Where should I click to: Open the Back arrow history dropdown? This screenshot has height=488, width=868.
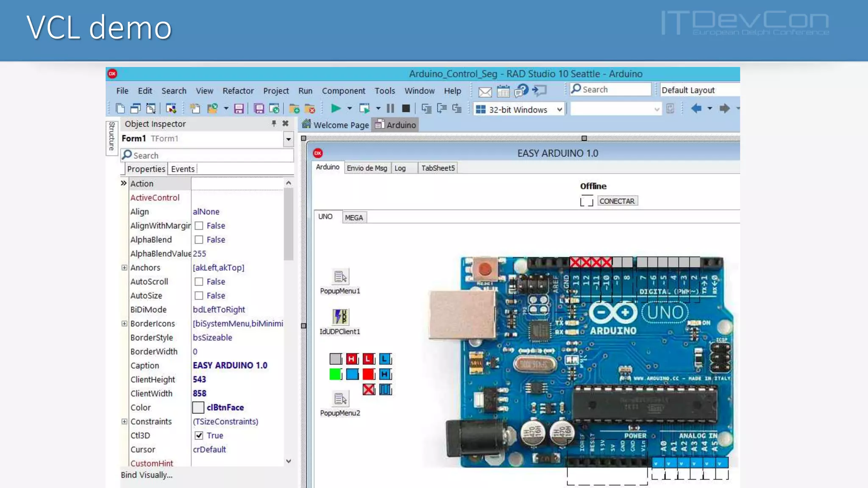(710, 109)
